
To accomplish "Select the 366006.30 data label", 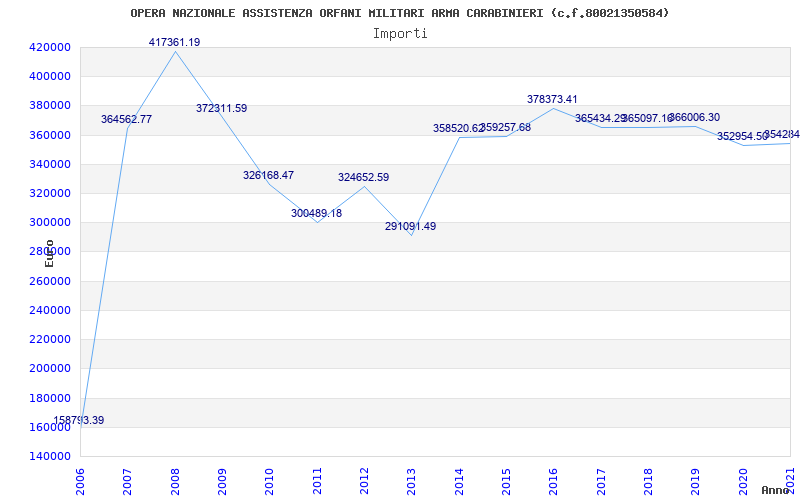I will click(x=694, y=117).
